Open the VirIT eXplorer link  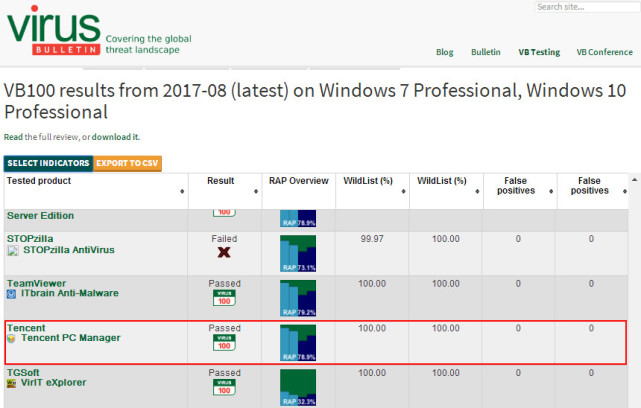(54, 382)
